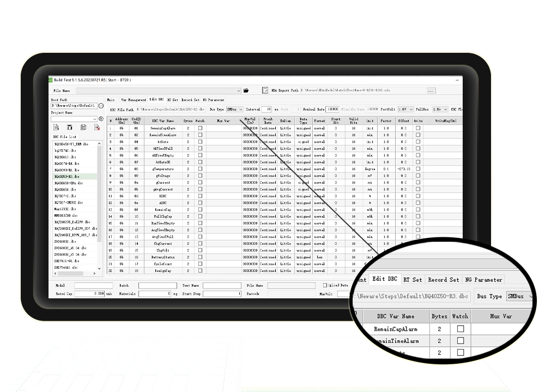Minimize the Build Test window
Image resolution: width=545 pixels, height=392 pixels.
pos(457,80)
